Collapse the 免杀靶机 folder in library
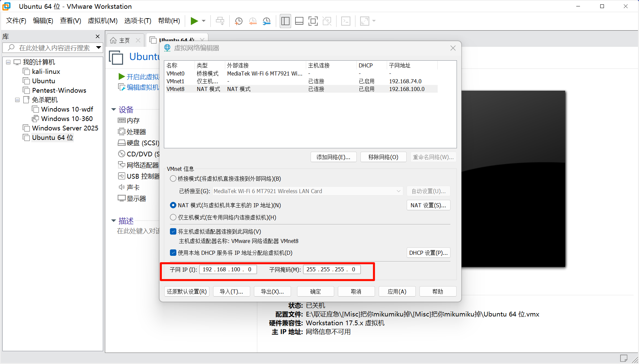Screen dimensions: 639x364 click(x=17, y=100)
